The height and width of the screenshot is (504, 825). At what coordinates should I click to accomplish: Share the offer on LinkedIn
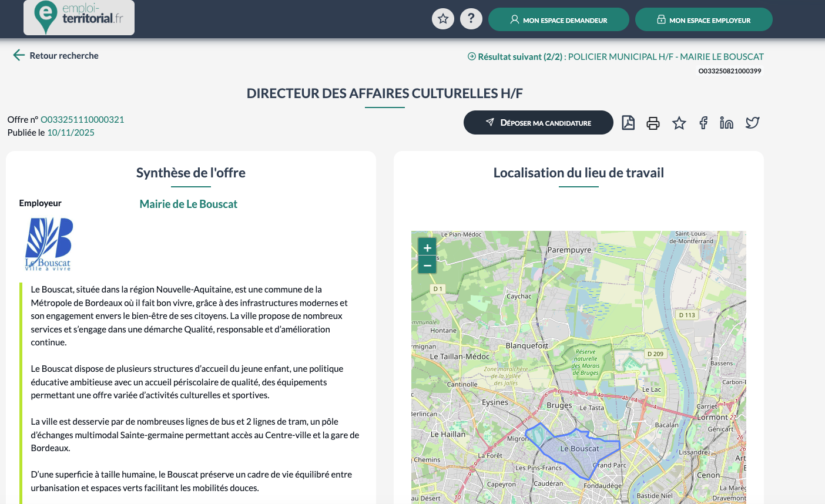tap(727, 123)
